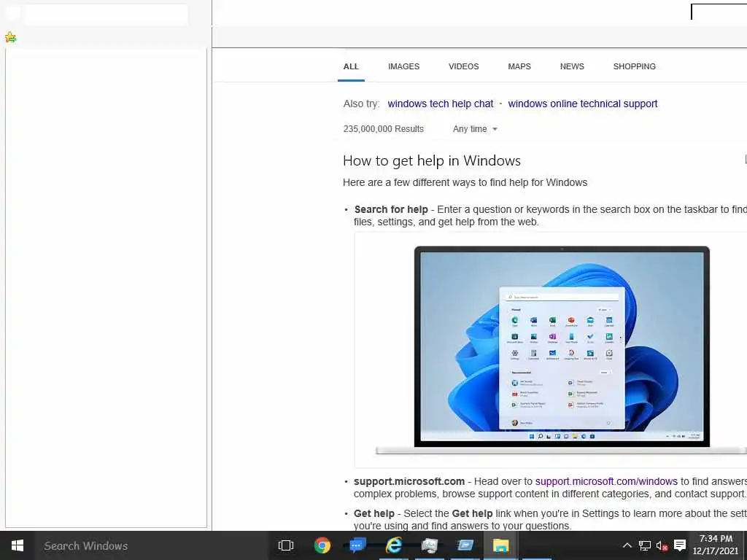This screenshot has width=747, height=560.
Task: Switch to the MAPS tab
Action: pos(519,66)
